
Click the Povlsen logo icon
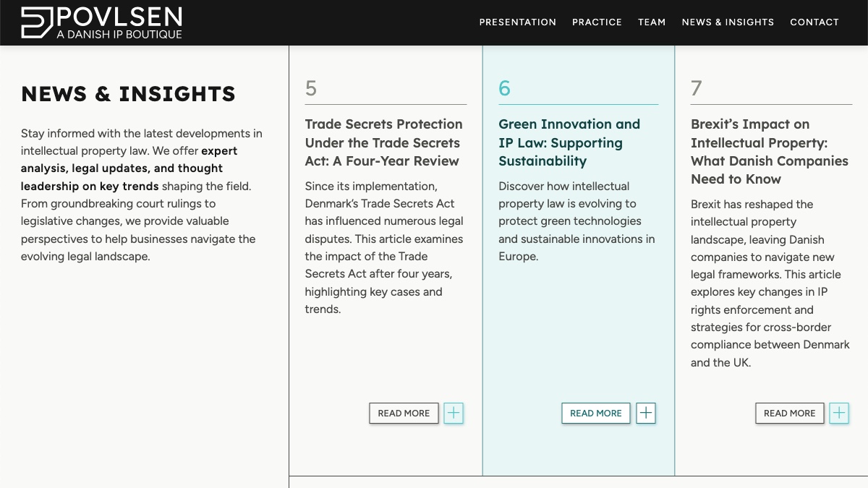[x=38, y=22]
